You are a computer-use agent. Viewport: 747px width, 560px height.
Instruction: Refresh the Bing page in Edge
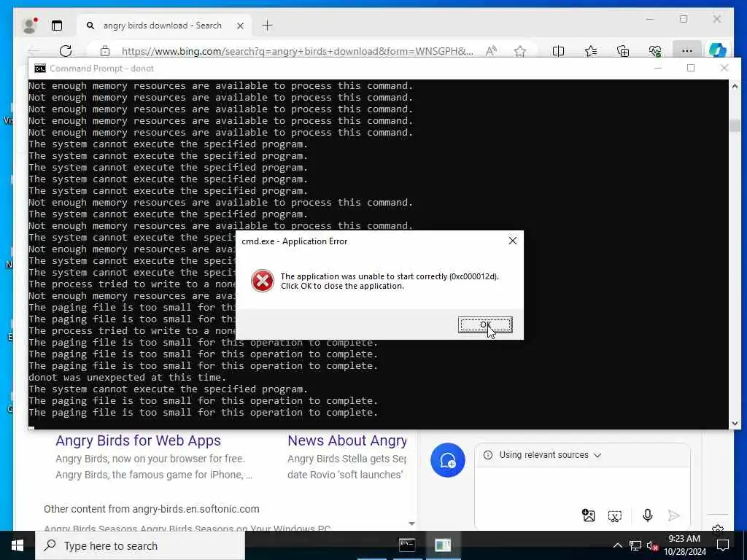coord(66,51)
